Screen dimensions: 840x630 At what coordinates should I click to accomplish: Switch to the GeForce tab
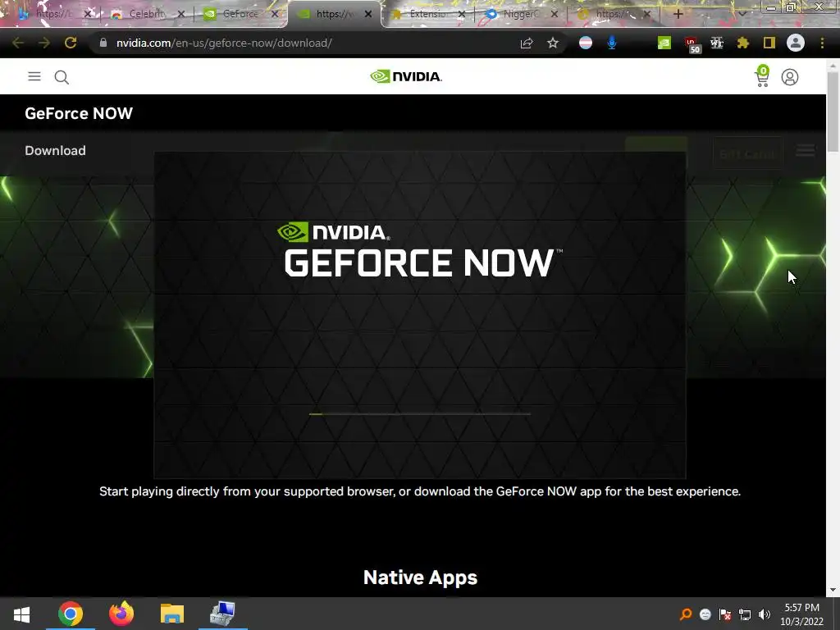pos(240,14)
